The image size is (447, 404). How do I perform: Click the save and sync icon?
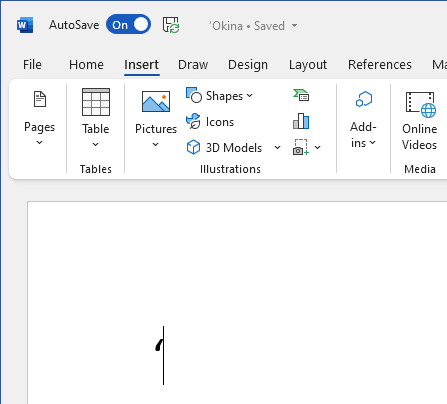point(171,25)
